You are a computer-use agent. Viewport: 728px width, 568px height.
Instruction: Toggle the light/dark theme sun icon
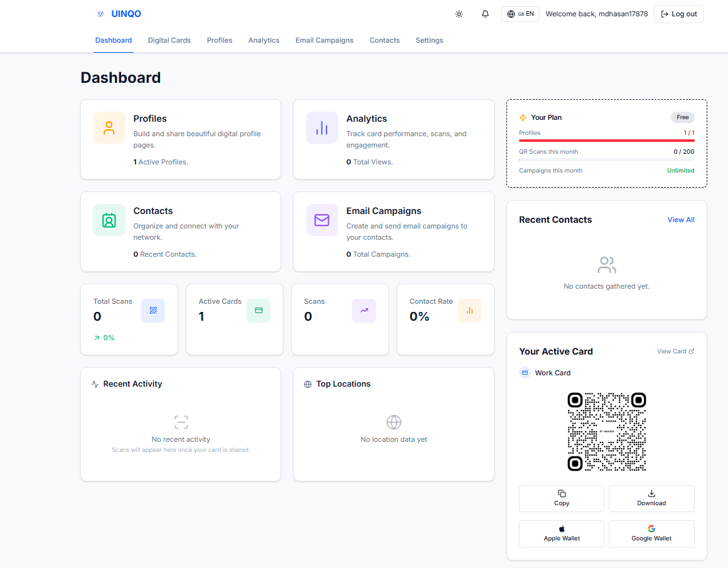pyautogui.click(x=459, y=14)
